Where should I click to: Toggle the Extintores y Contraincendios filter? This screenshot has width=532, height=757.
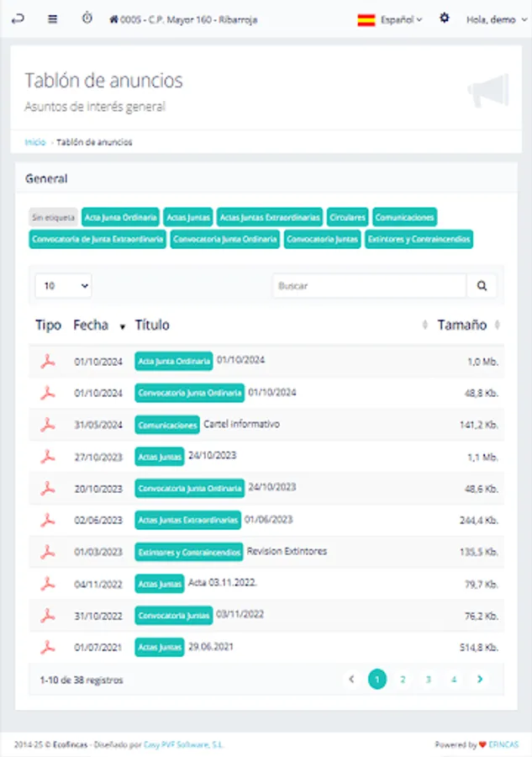tap(419, 239)
